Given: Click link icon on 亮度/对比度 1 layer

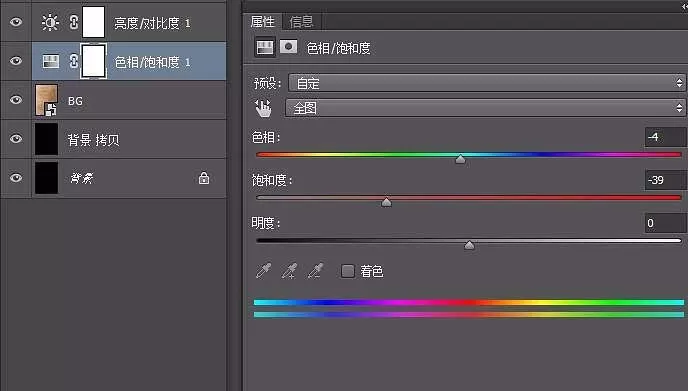Looking at the screenshot, I should pyautogui.click(x=74, y=22).
